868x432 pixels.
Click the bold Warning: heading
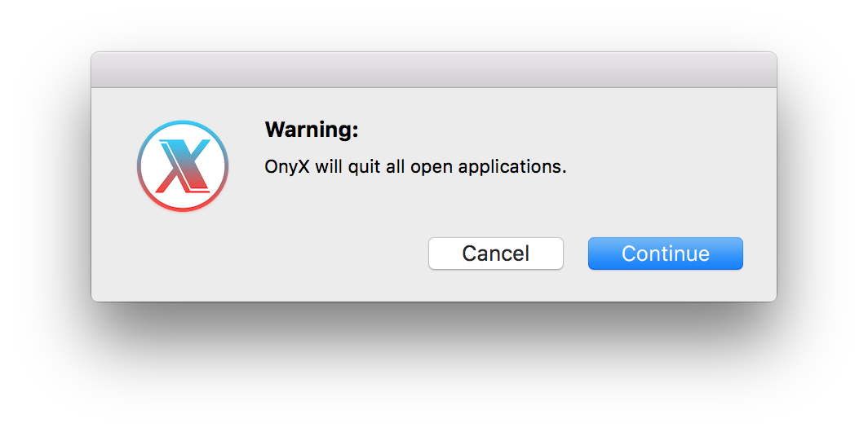click(312, 130)
